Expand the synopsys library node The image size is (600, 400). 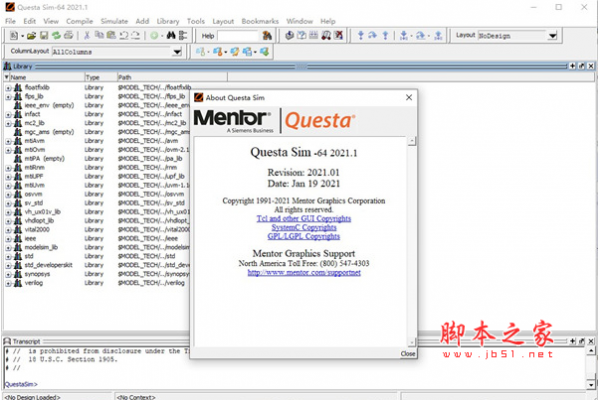tap(8, 274)
